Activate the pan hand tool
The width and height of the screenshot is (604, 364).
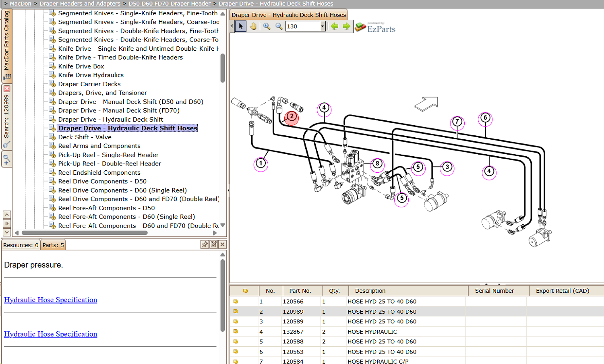253,27
